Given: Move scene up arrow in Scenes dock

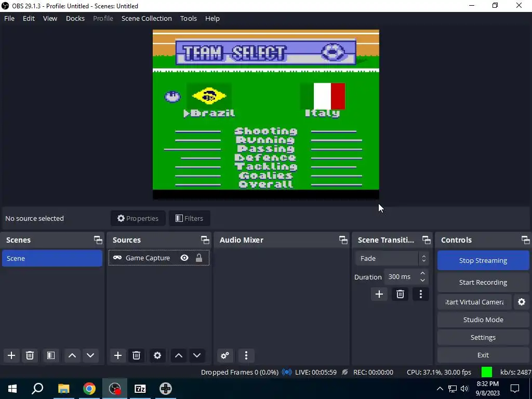Looking at the screenshot, I should [72, 355].
